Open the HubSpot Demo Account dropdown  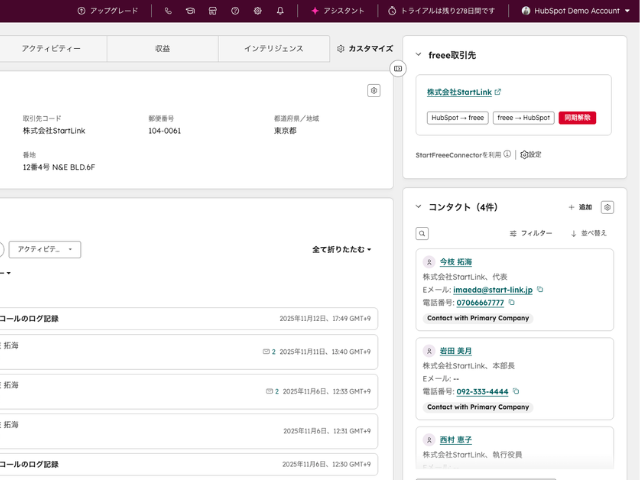[x=576, y=11]
